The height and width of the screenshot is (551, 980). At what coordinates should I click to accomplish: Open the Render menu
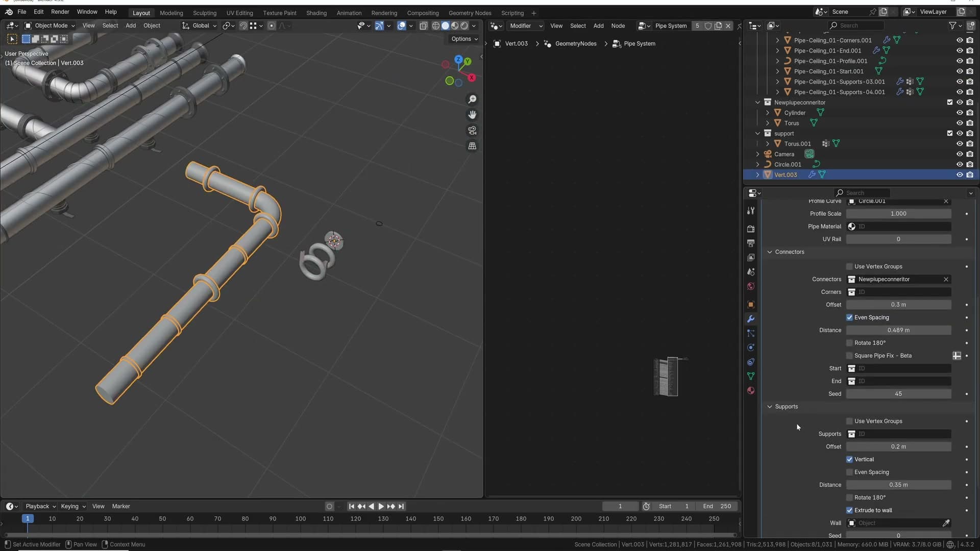pyautogui.click(x=60, y=12)
